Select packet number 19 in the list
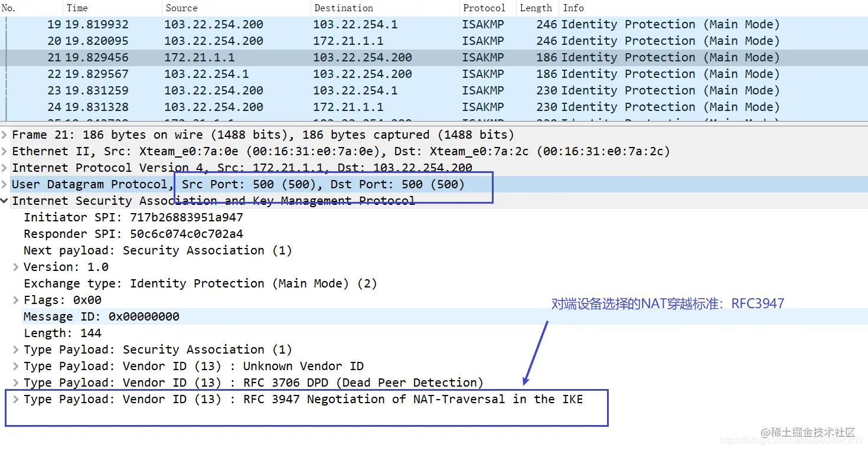The width and height of the screenshot is (868, 451). pos(434,24)
